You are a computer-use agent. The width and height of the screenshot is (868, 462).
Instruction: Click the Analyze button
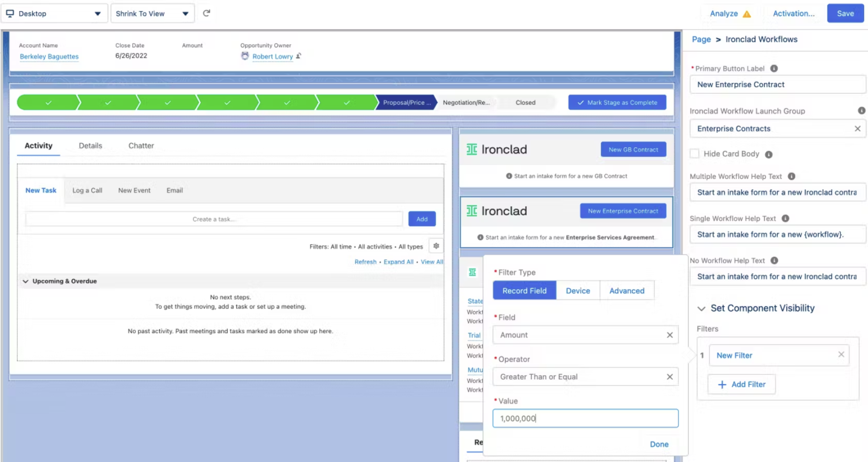pyautogui.click(x=724, y=14)
